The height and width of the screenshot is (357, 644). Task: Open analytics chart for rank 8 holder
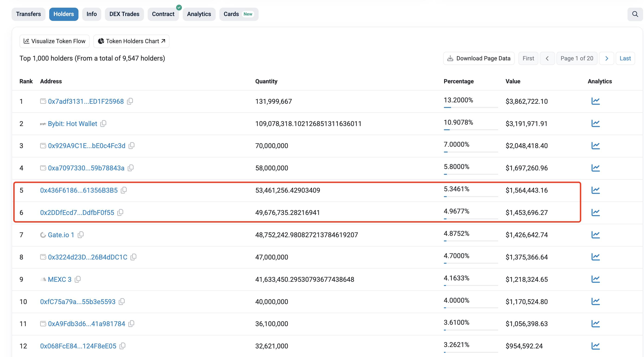595,257
